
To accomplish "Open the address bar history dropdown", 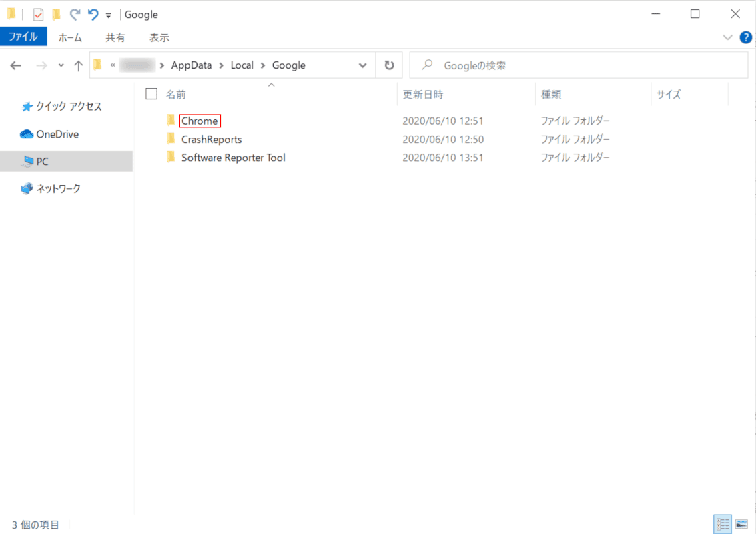I will point(362,65).
